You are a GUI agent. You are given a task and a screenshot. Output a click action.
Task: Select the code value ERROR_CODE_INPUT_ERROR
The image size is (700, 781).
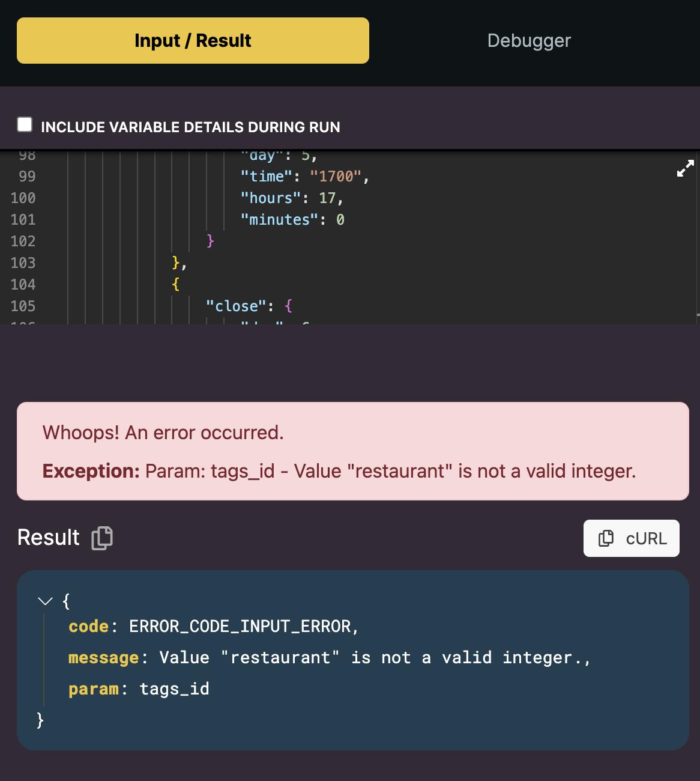click(x=240, y=626)
